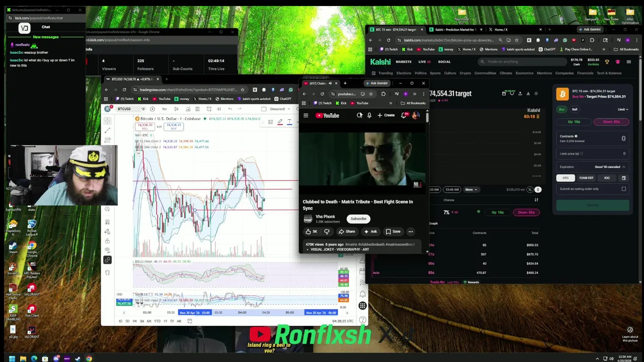Expand Kalshi window bookmarks overflow chevron

(x=604, y=49)
